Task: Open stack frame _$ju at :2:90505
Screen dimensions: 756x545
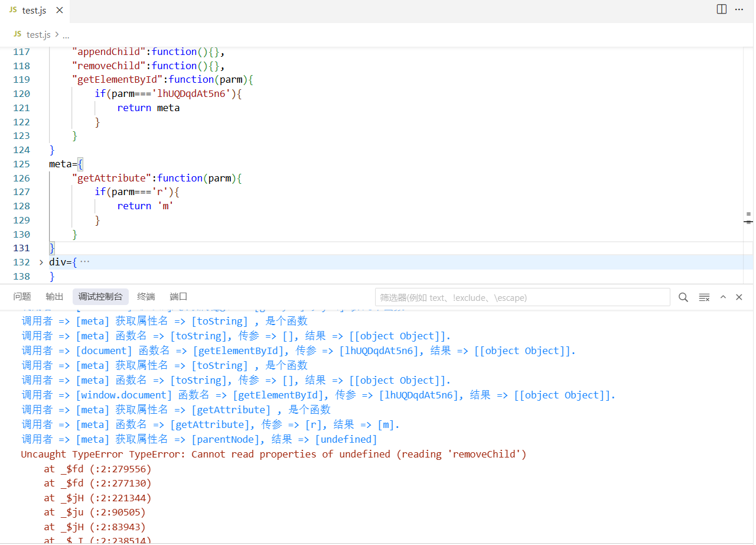Action: click(x=94, y=512)
